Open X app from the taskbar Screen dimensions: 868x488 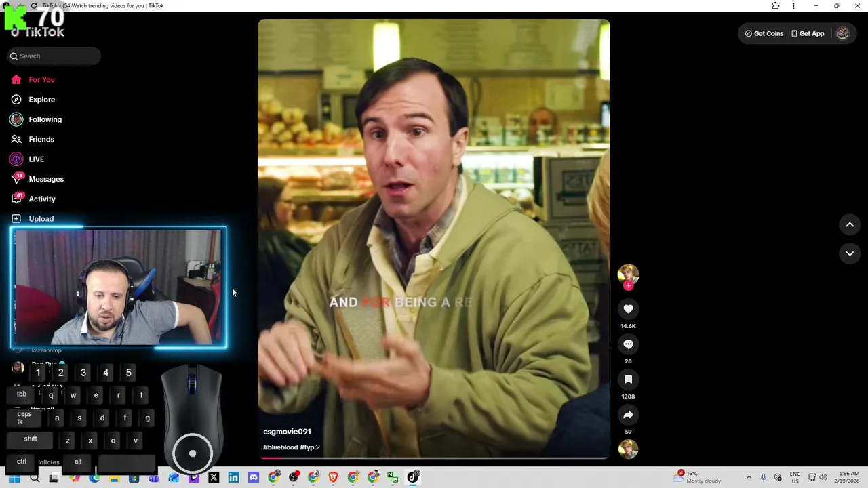214,477
